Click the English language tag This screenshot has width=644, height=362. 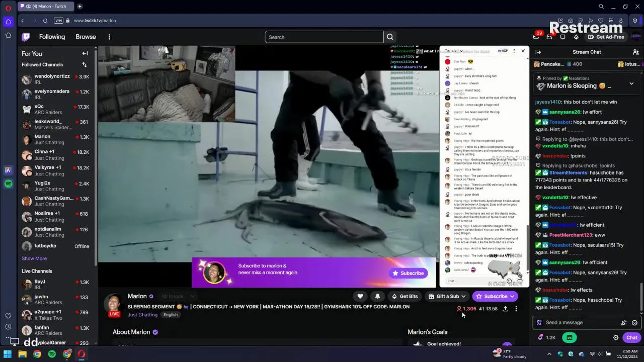170,315
